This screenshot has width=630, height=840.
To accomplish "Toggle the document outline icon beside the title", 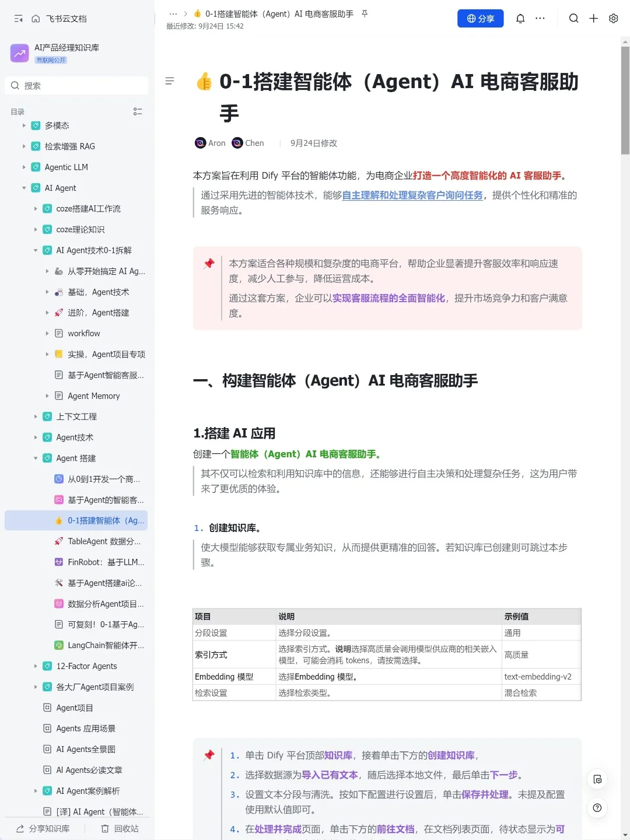I will tap(170, 81).
